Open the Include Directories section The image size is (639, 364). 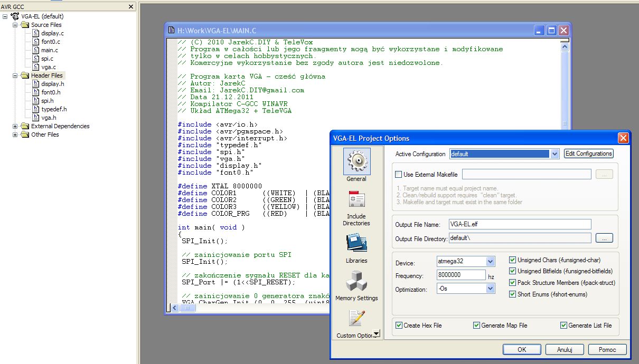click(356, 200)
